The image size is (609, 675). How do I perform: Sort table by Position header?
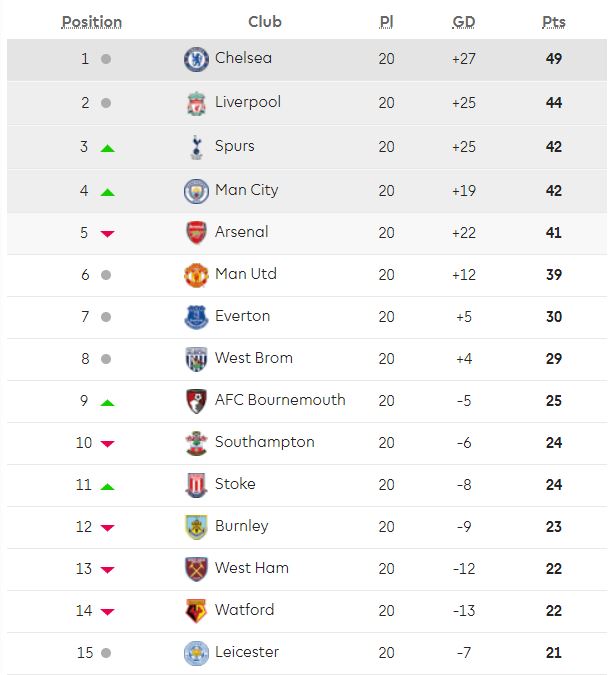pyautogui.click(x=92, y=22)
